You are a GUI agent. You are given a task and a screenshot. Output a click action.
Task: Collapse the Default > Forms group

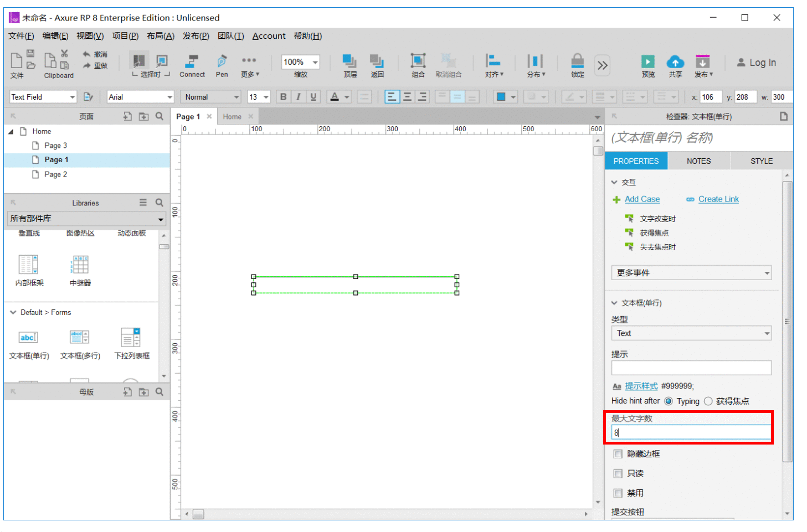(13, 312)
